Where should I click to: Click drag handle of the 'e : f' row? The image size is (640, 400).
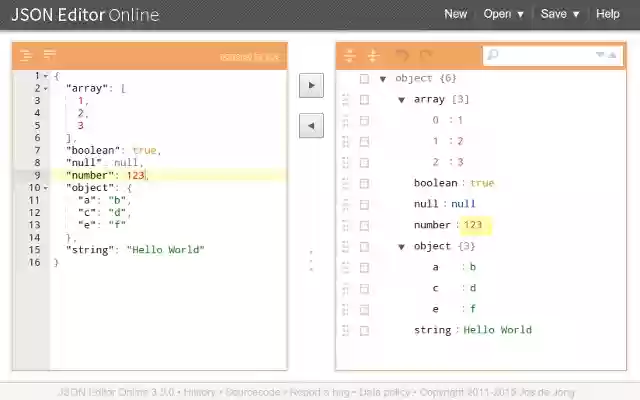(x=346, y=309)
